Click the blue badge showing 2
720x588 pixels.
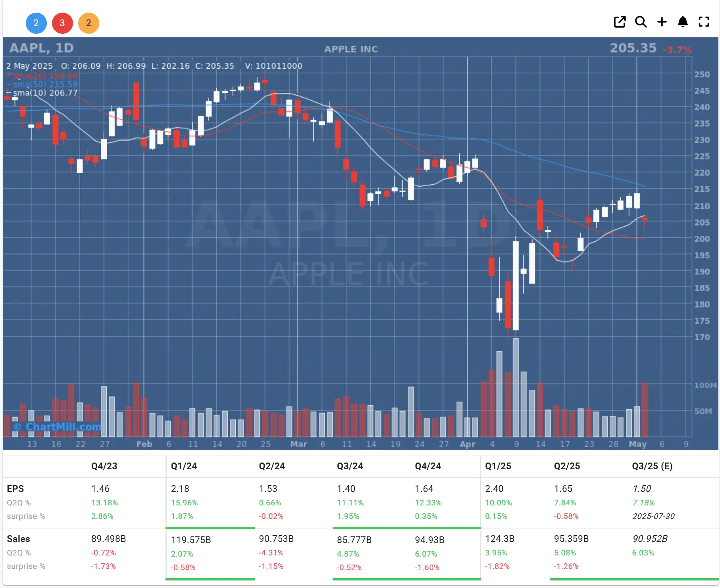36,23
